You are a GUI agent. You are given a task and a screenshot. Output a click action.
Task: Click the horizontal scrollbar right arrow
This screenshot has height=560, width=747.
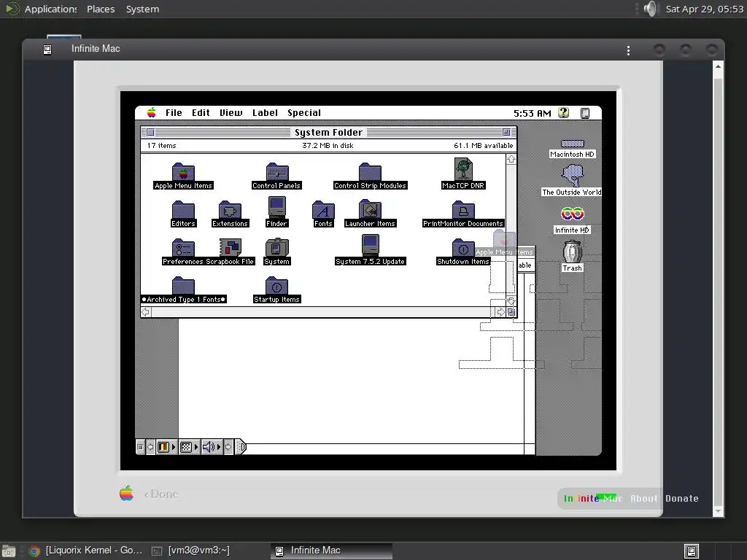click(x=500, y=312)
